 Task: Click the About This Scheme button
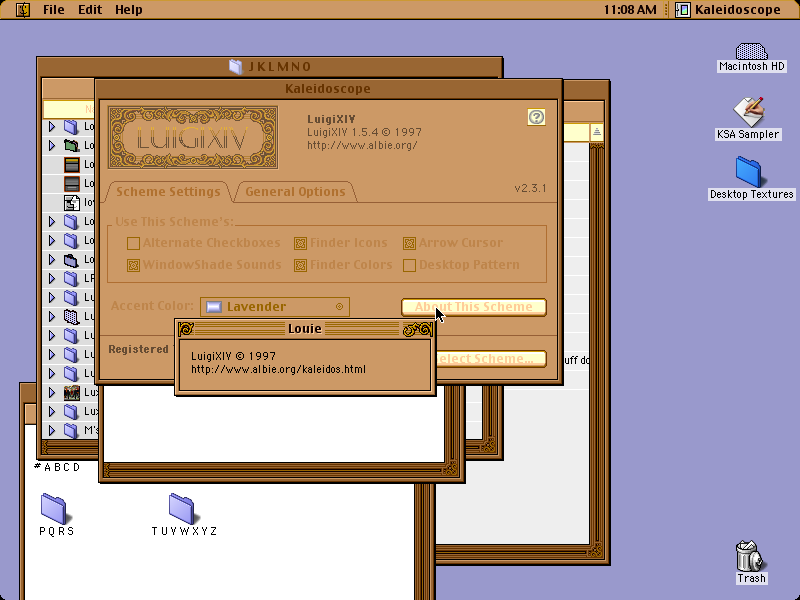tap(474, 307)
